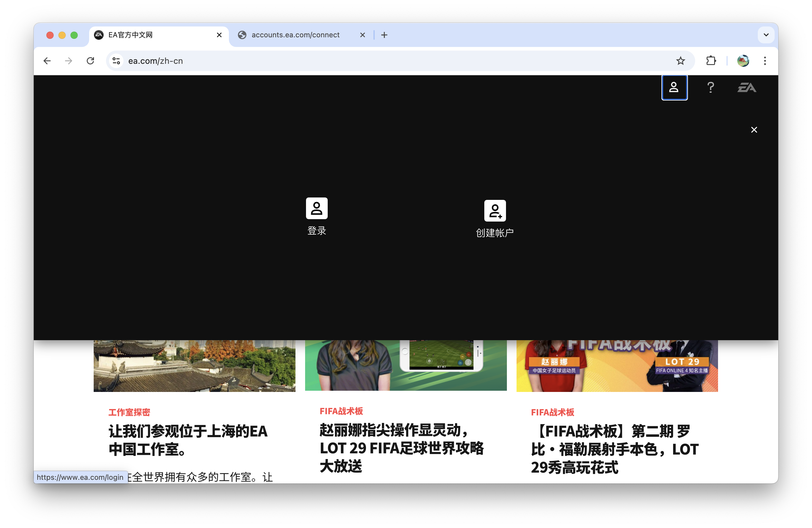Click FIFA战术板 label above 第二期 headline
The width and height of the screenshot is (812, 528).
coord(552,412)
